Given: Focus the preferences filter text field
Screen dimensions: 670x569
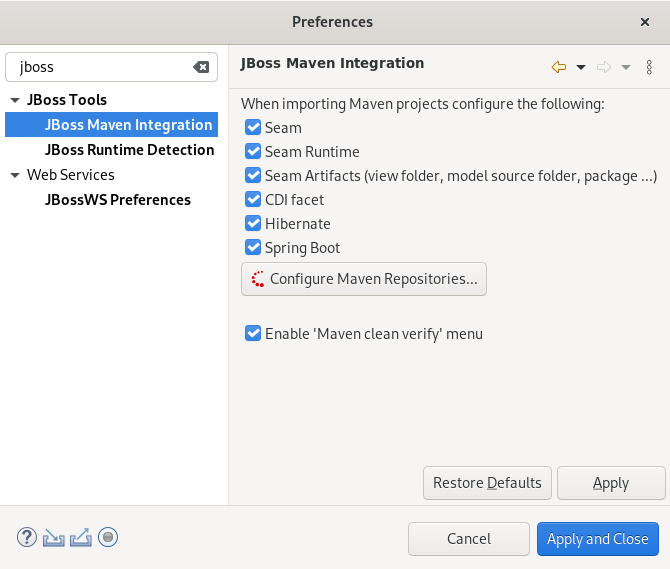Looking at the screenshot, I should pyautogui.click(x=100, y=67).
